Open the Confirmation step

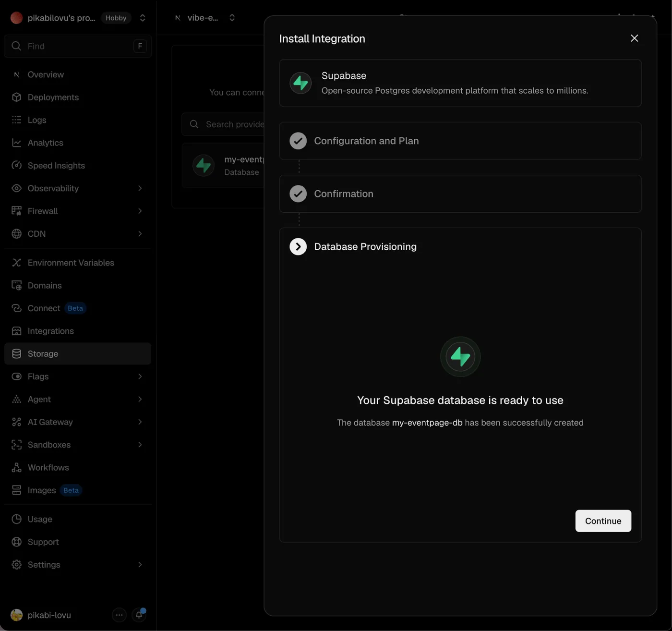click(460, 194)
